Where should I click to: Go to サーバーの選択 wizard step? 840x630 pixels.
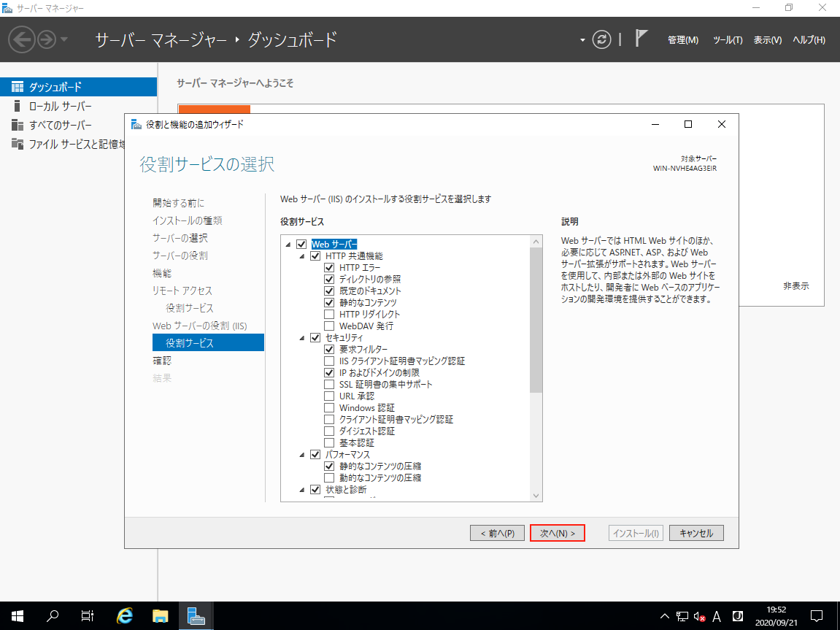180,239
